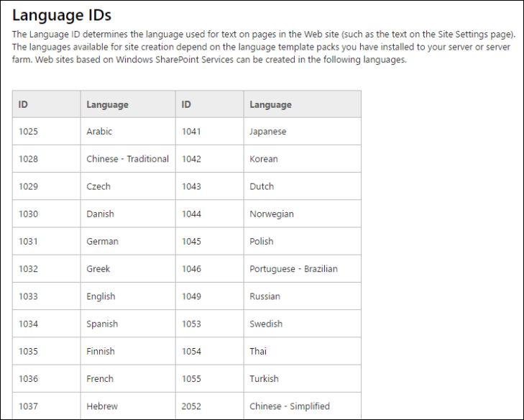Viewport: 524px width, 420px height.
Task: Click the intro paragraph mentioning Windows SharePoint Services
Action: (x=263, y=47)
